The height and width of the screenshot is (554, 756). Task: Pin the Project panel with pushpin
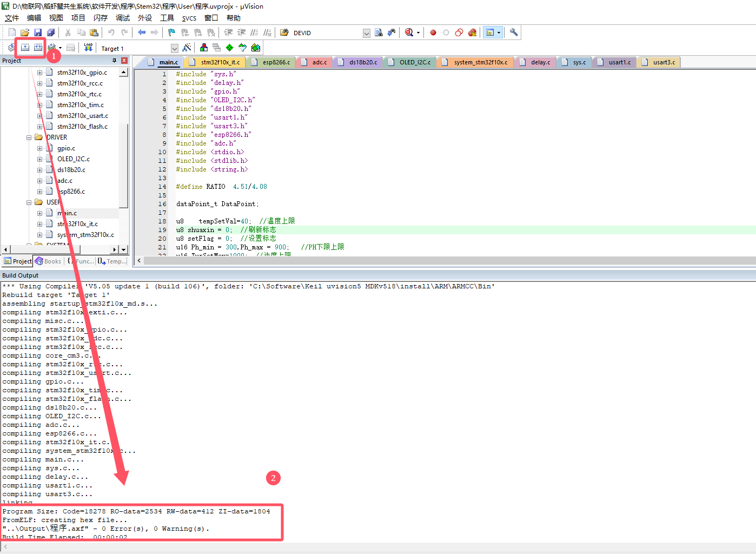114,61
